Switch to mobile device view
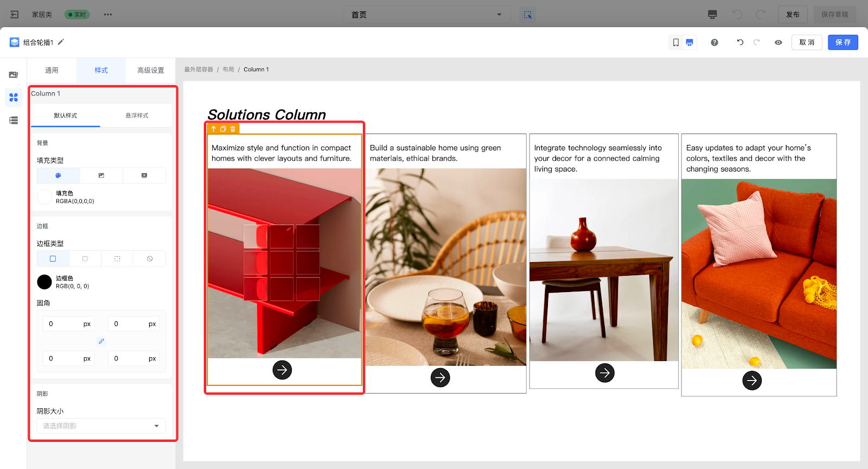Image resolution: width=868 pixels, height=469 pixels. (x=676, y=42)
